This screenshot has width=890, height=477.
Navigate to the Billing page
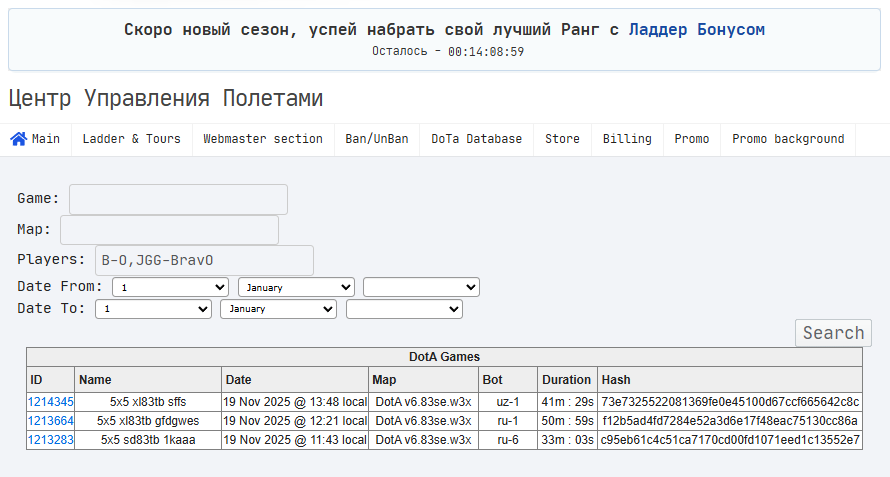[627, 139]
